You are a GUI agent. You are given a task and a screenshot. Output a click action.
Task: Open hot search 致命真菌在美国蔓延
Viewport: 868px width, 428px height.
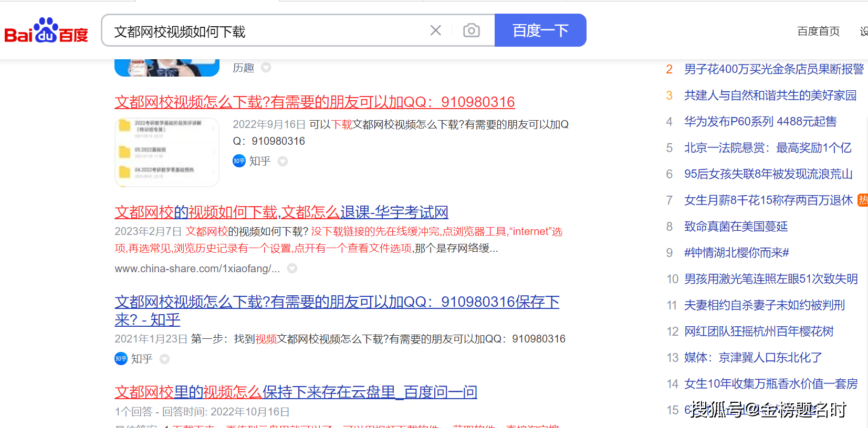click(x=736, y=227)
